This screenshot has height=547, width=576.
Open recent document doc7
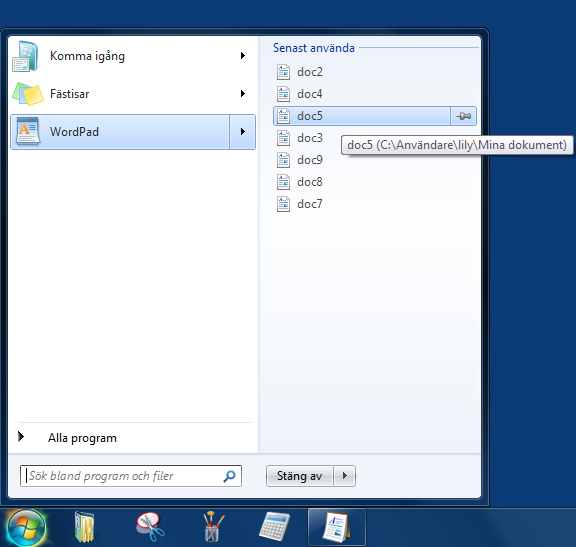375,204
